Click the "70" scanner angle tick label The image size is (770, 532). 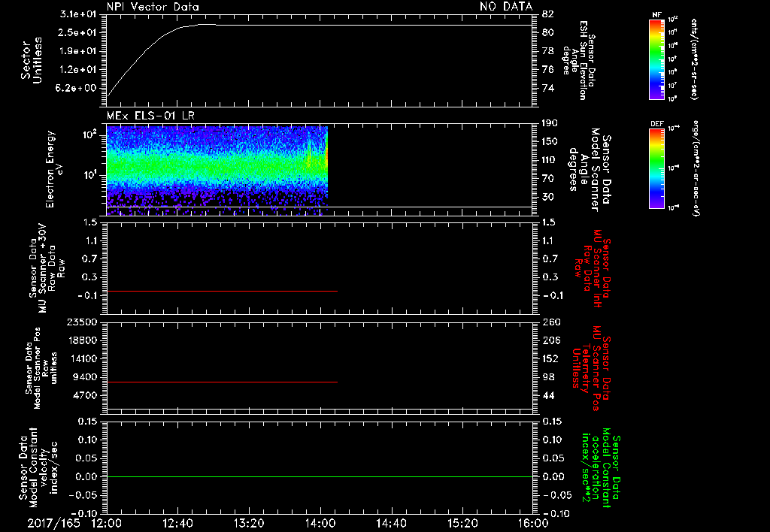point(547,179)
